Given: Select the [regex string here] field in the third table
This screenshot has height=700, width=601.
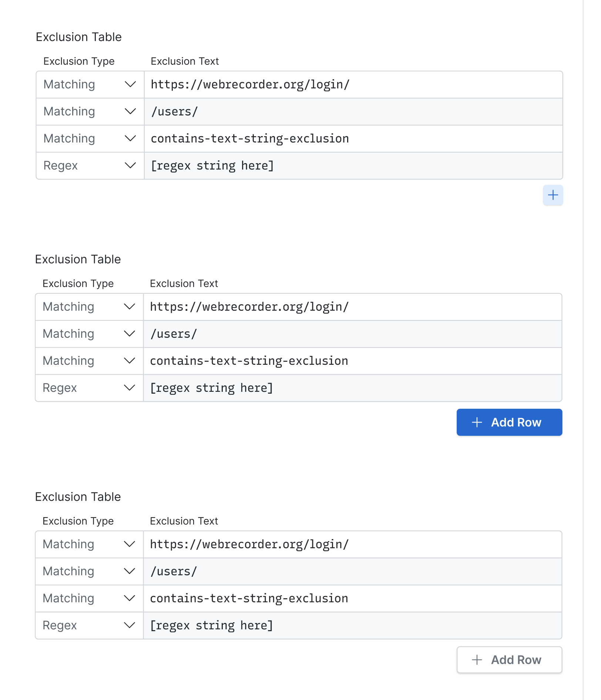Looking at the screenshot, I should (333, 625).
